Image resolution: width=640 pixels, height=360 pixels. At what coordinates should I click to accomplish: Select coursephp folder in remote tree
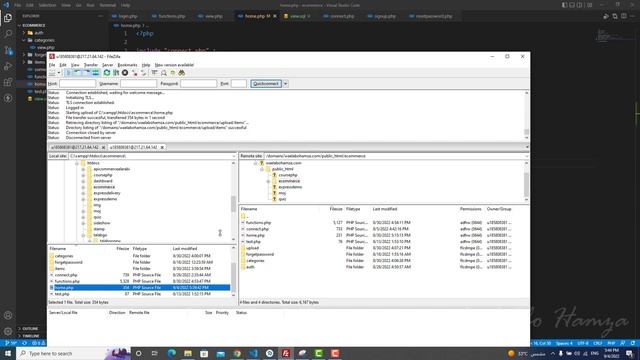[288, 175]
